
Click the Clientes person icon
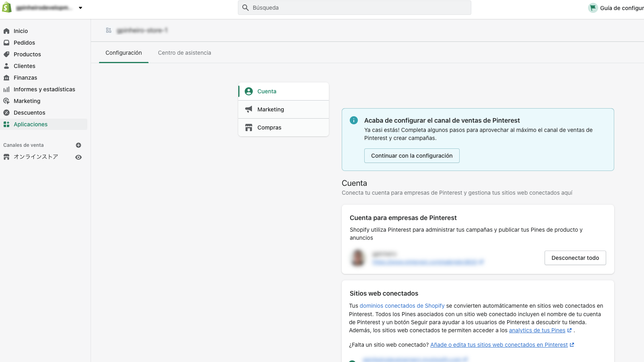pos(6,66)
